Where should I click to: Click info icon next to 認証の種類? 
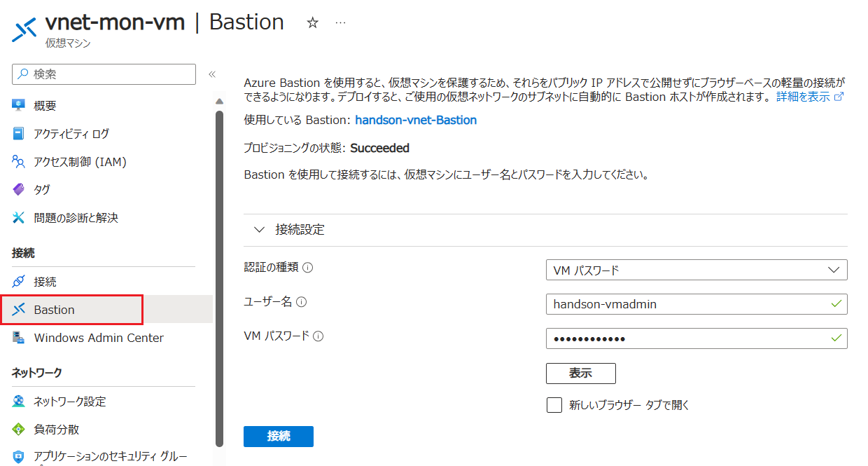click(307, 268)
